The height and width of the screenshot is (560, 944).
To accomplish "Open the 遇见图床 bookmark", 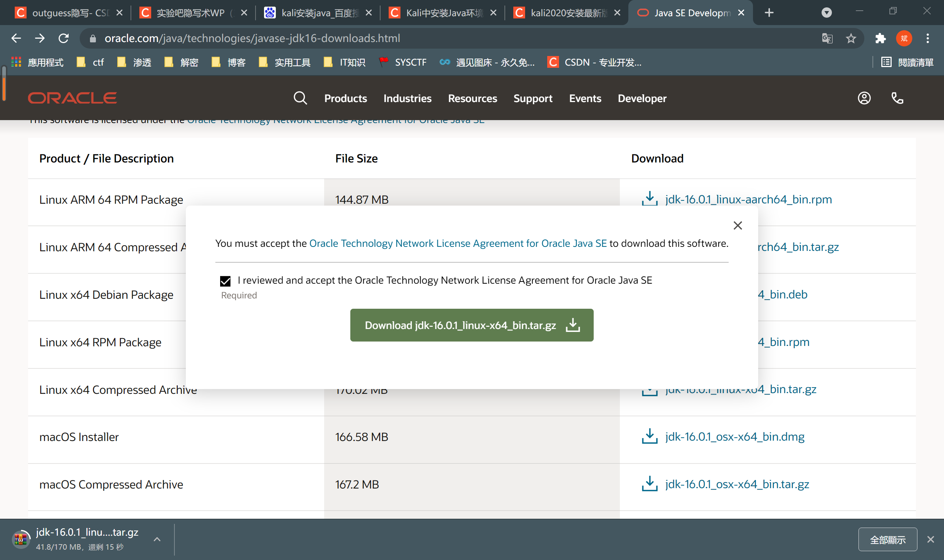I will 487,62.
